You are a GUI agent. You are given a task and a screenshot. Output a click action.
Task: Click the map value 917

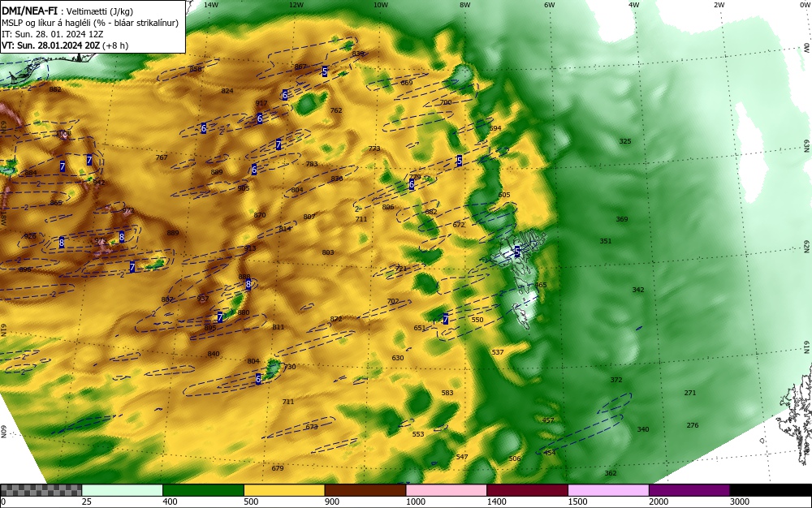tap(261, 103)
